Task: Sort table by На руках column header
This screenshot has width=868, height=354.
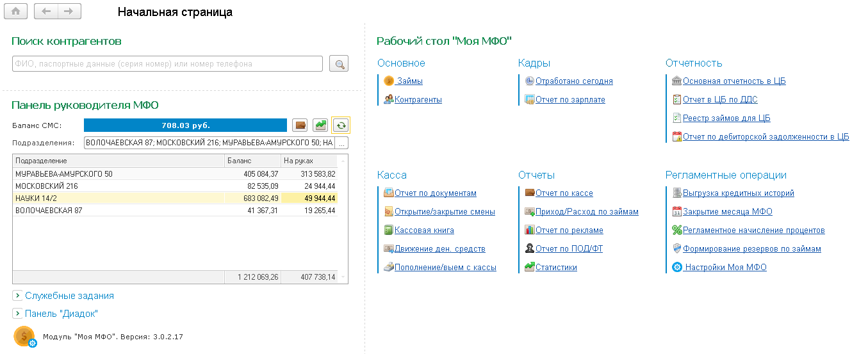Action: 309,161
